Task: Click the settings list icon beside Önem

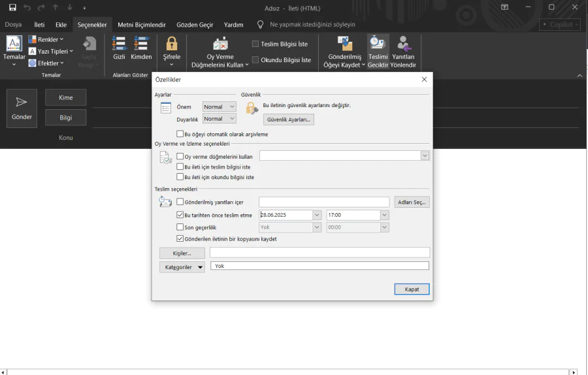Action: coord(166,108)
